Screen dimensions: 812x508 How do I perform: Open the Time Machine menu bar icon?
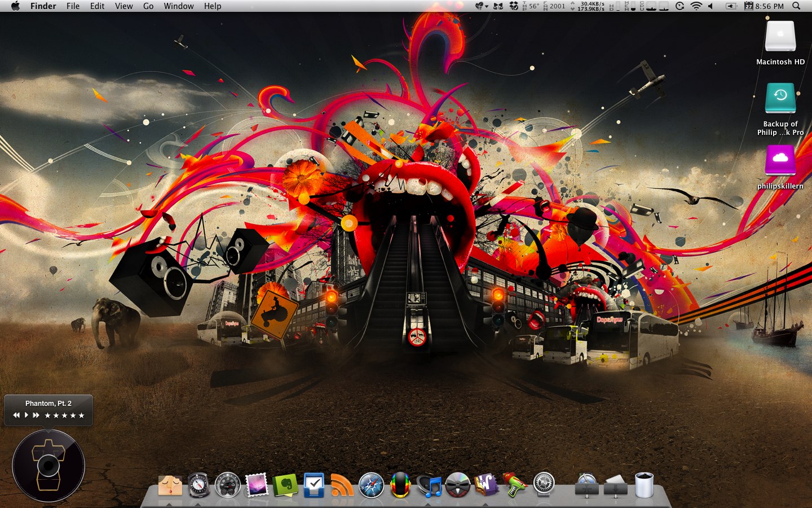pyautogui.click(x=679, y=6)
